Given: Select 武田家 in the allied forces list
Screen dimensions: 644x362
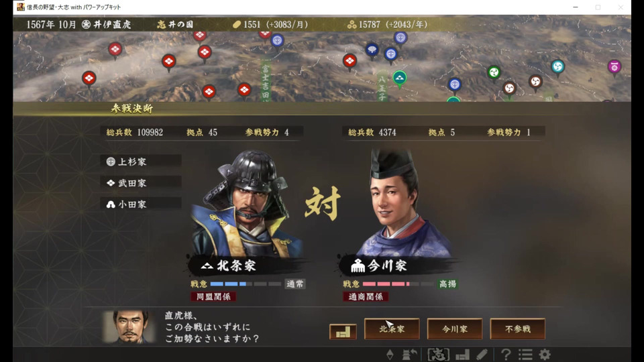Looking at the screenshot, I should click(141, 183).
